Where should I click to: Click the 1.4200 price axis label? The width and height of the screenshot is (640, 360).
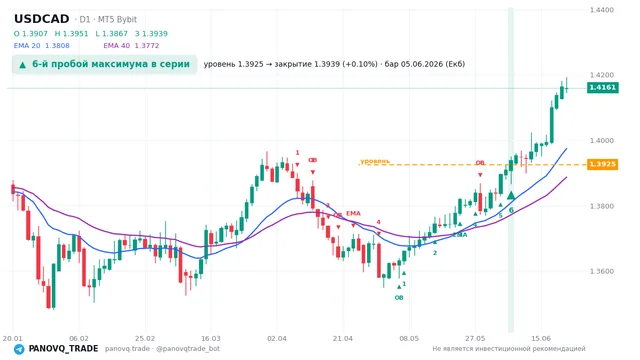pos(602,75)
